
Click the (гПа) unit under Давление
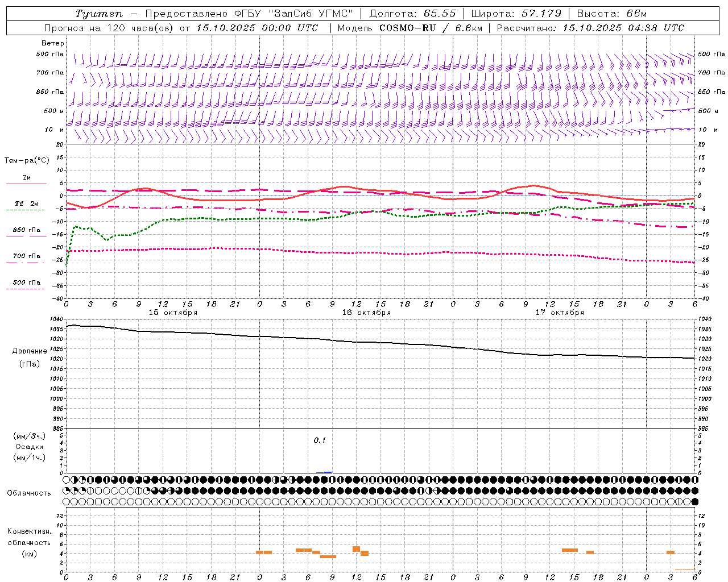coord(29,364)
